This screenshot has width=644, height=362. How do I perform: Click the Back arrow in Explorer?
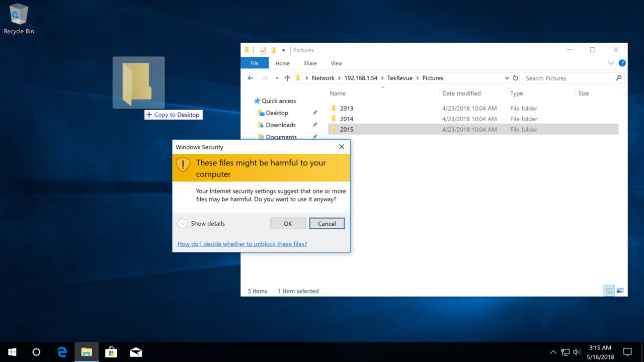251,78
